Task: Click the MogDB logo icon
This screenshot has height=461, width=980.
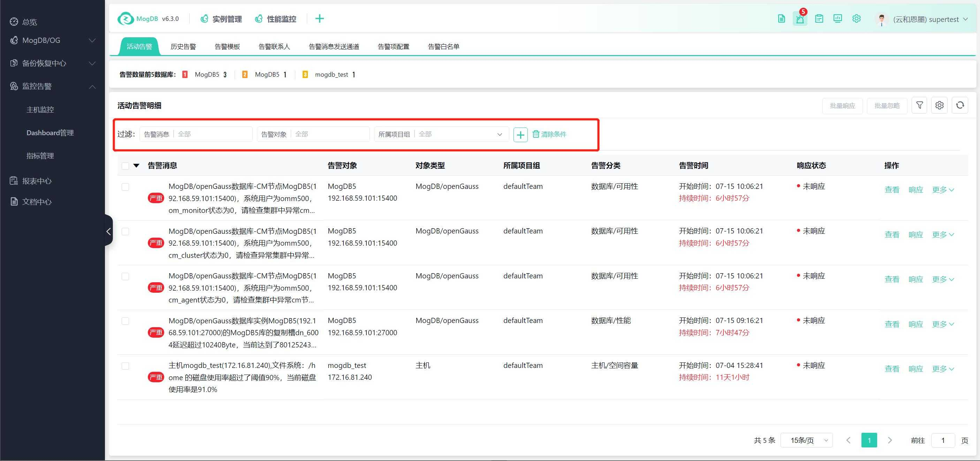Action: point(126,18)
